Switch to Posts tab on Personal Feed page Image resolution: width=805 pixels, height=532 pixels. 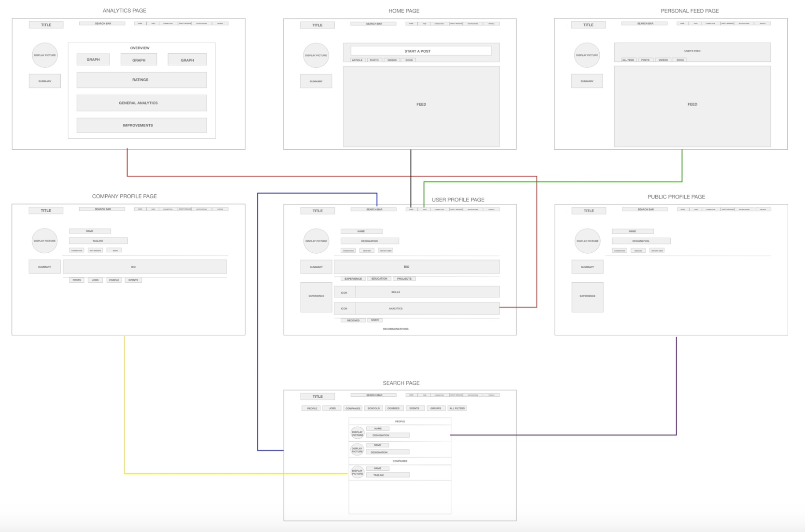point(645,60)
